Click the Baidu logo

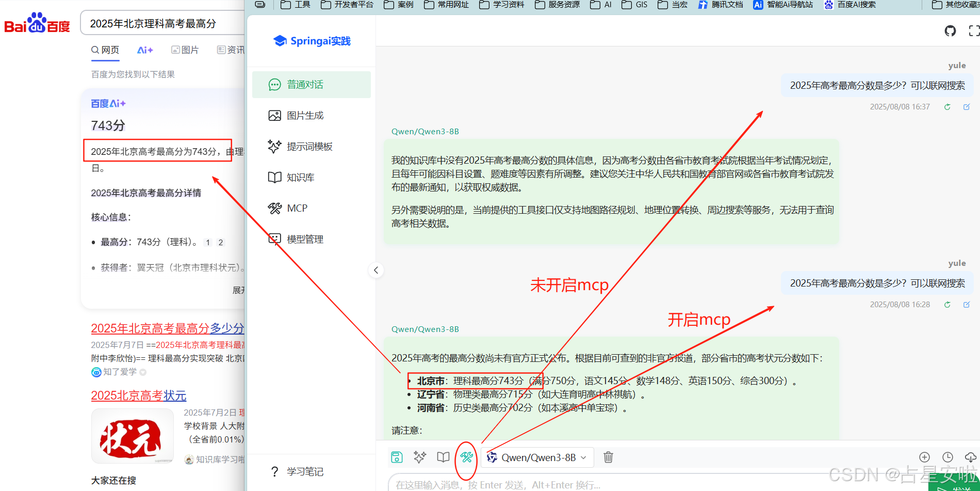coord(37,23)
